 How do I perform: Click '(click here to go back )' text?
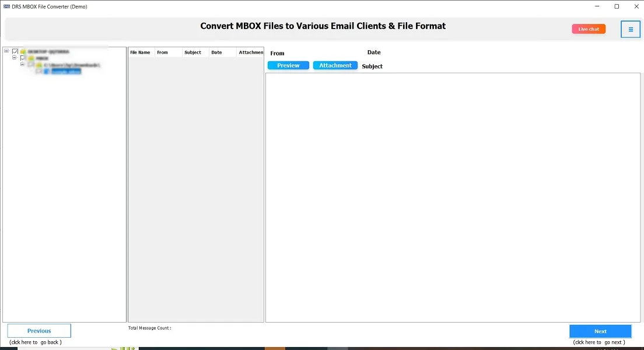36,342
